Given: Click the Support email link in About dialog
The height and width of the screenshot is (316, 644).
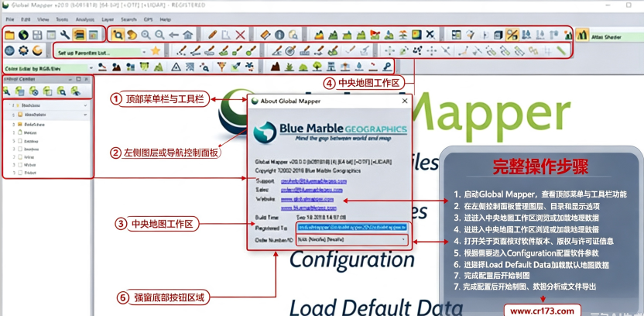Looking at the screenshot, I should click(x=313, y=180).
